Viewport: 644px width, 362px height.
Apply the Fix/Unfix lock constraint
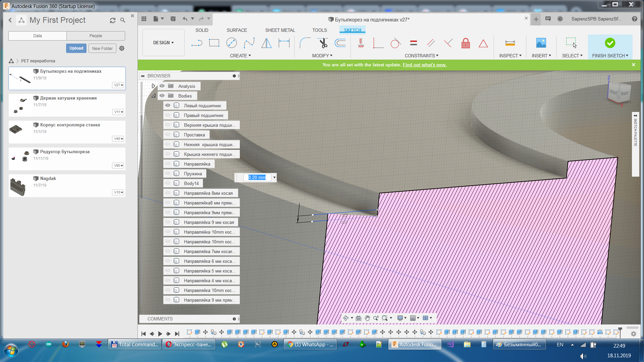click(466, 43)
